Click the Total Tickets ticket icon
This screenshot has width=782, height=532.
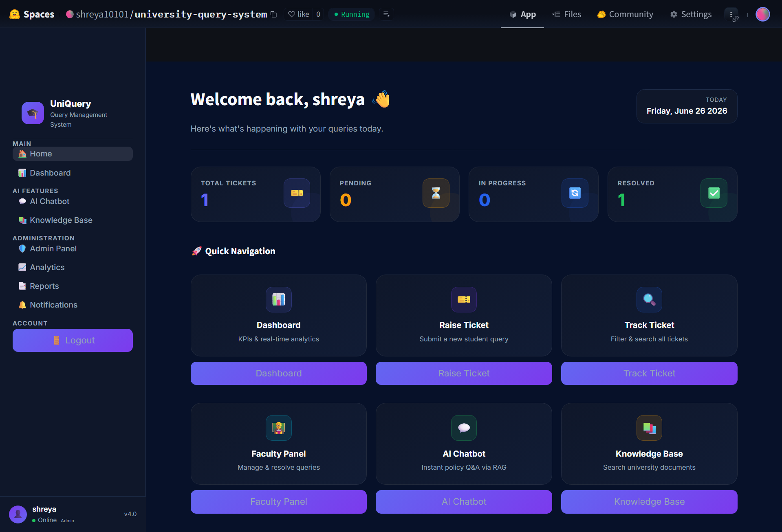tap(297, 193)
